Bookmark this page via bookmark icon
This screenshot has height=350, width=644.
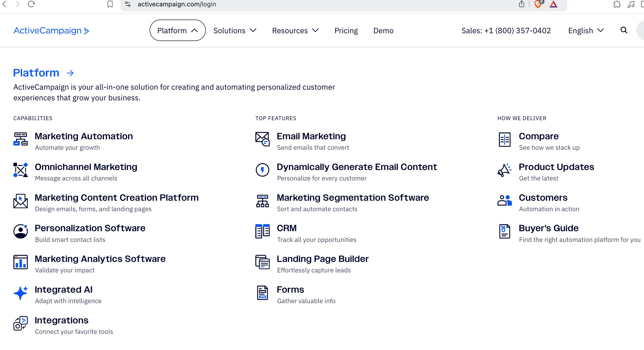click(110, 4)
